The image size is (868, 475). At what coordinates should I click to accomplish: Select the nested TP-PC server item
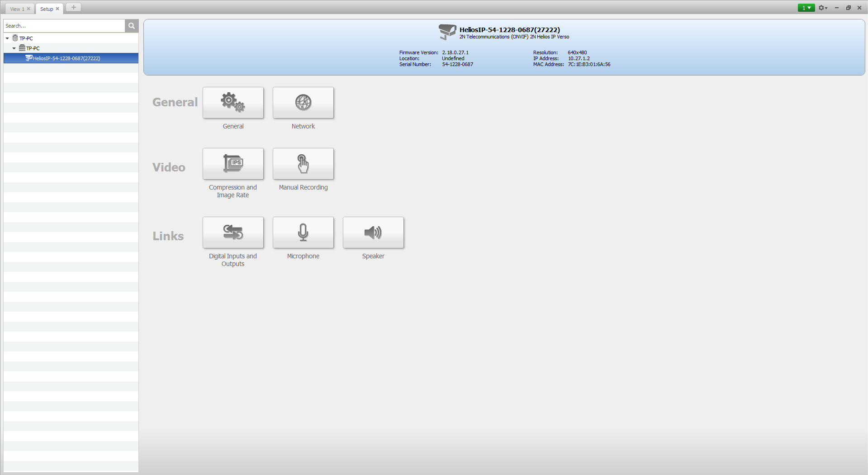click(33, 48)
